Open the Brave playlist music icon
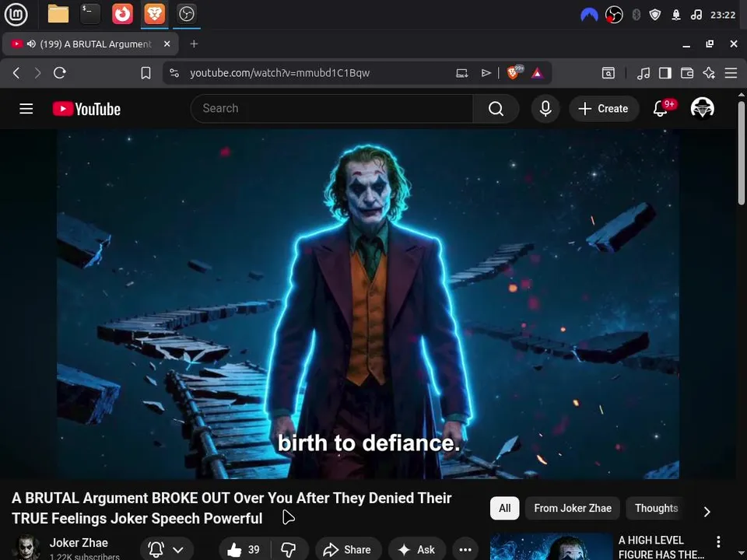 click(644, 73)
